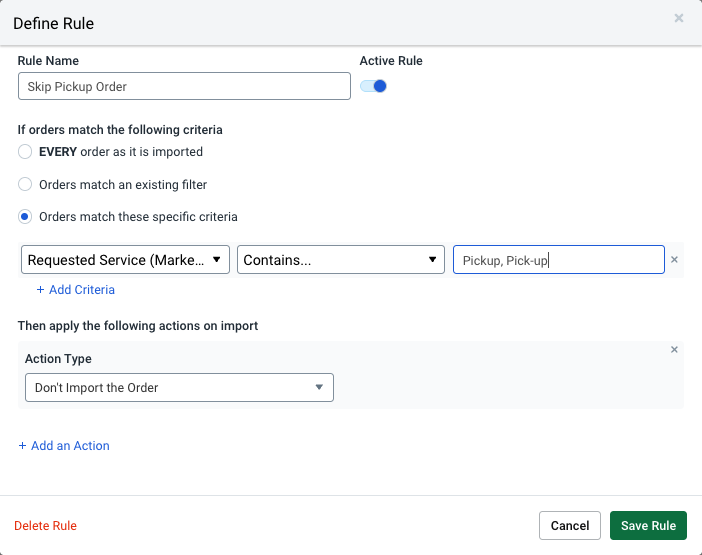Click the Pickup, Pick-up value field
This screenshot has height=555, width=702.
(x=558, y=260)
